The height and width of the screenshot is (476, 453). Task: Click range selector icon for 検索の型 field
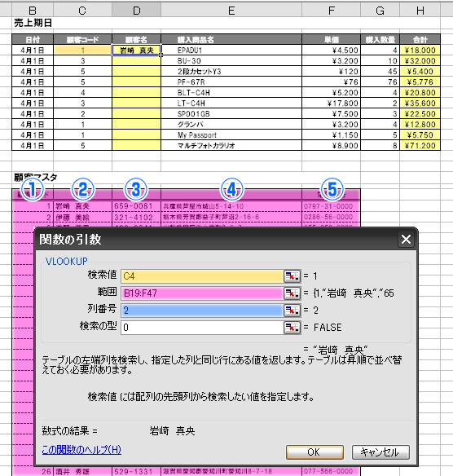click(292, 328)
